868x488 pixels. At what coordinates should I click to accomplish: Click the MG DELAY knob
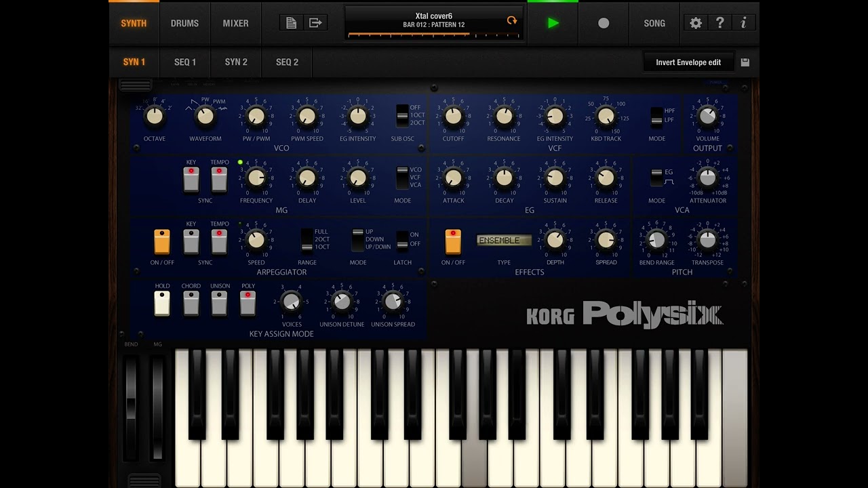click(x=307, y=178)
